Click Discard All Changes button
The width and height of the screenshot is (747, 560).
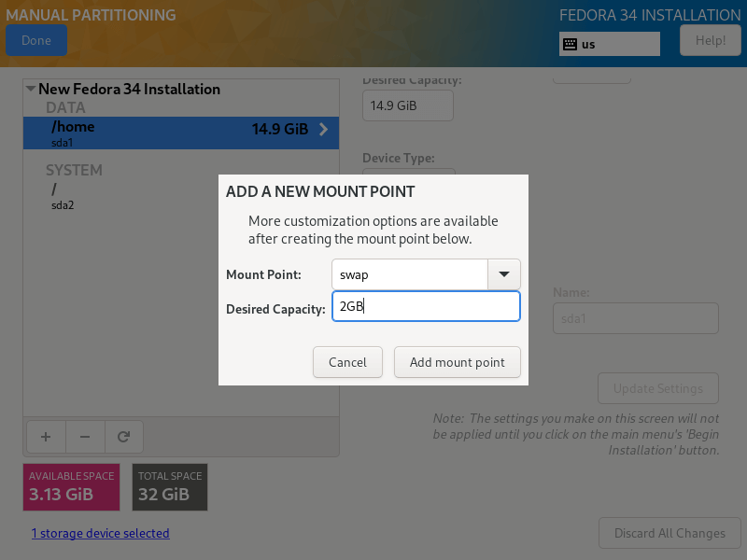pos(669,534)
